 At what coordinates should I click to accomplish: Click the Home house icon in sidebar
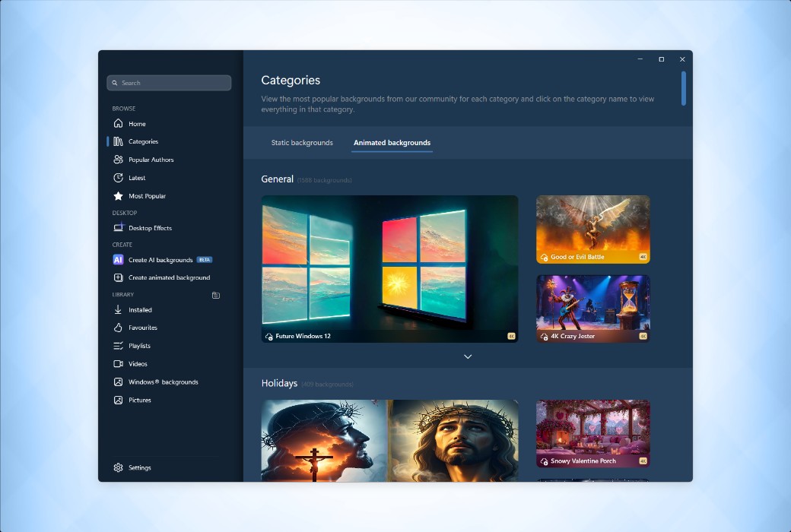coord(118,124)
